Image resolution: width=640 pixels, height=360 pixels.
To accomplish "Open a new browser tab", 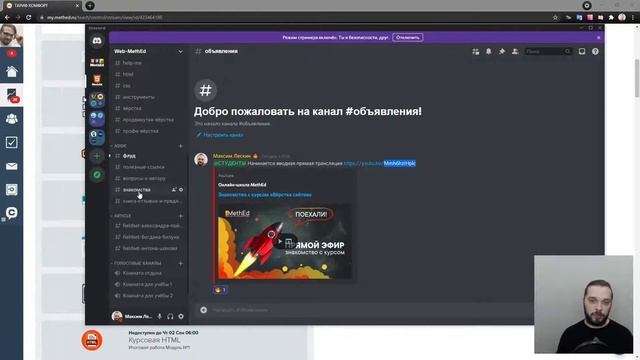I will [90, 6].
